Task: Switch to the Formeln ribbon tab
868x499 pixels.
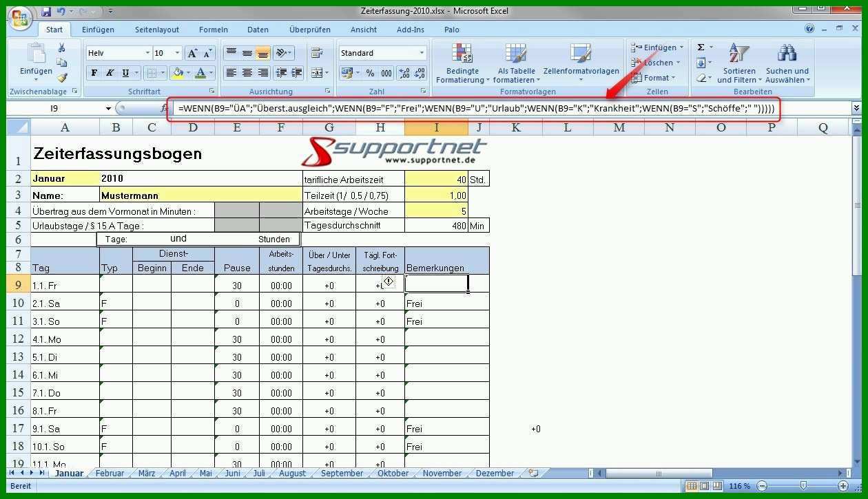Action: pyautogui.click(x=213, y=30)
